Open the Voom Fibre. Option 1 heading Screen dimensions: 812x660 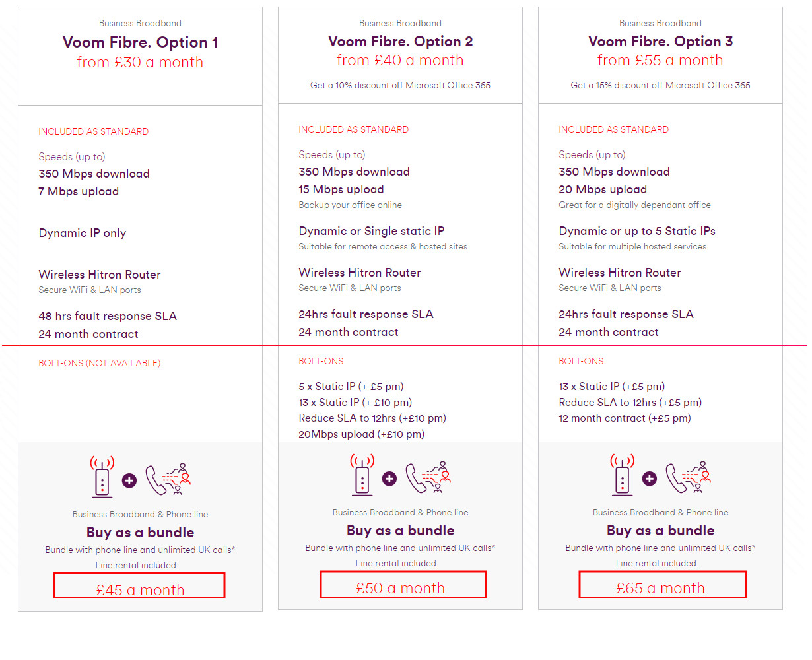click(140, 42)
